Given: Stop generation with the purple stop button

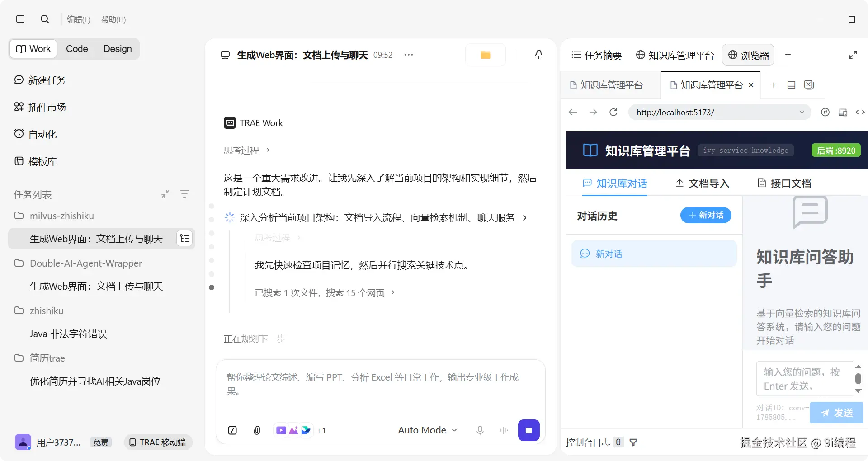Looking at the screenshot, I should click(528, 430).
